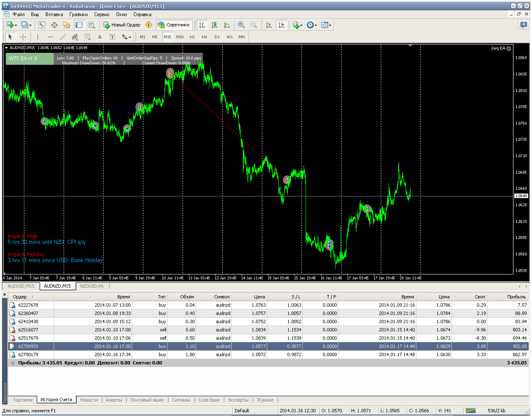
Task: Click the yellow diamond MetaEditor icon
Action: (149, 25)
